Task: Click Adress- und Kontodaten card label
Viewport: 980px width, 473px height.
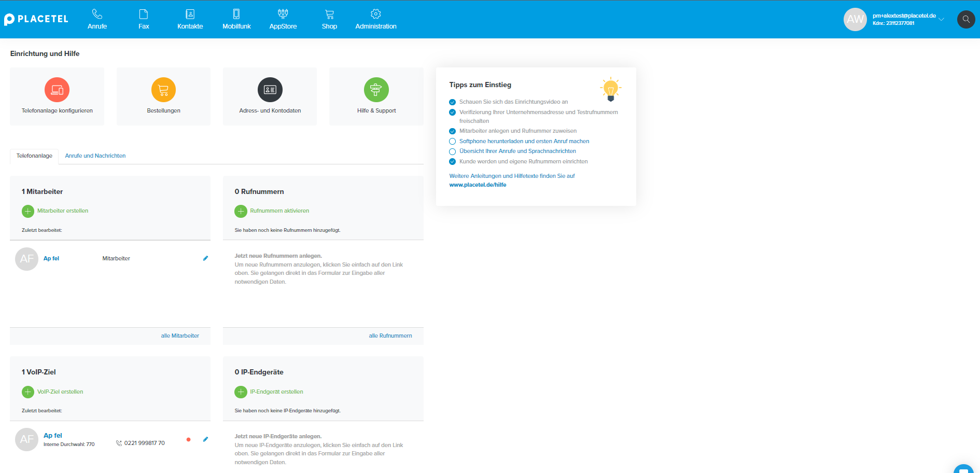Action: [x=270, y=110]
